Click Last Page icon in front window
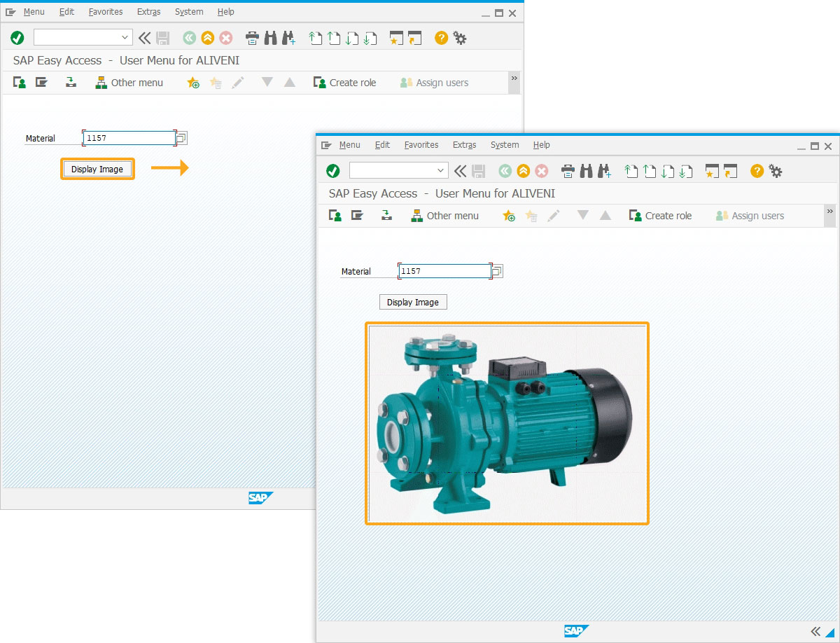Screen dimensions: 840x643 coord(687,171)
